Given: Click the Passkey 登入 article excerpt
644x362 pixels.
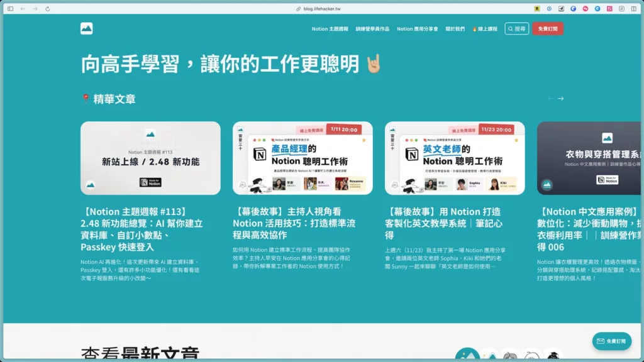Looking at the screenshot, I should [140, 270].
